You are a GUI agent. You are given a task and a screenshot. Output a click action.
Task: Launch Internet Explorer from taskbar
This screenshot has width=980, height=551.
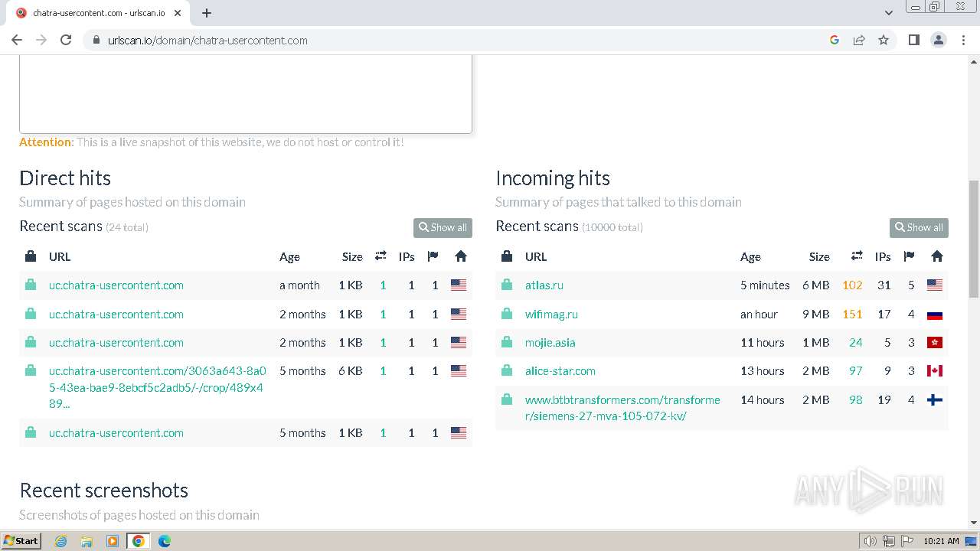pos(60,541)
